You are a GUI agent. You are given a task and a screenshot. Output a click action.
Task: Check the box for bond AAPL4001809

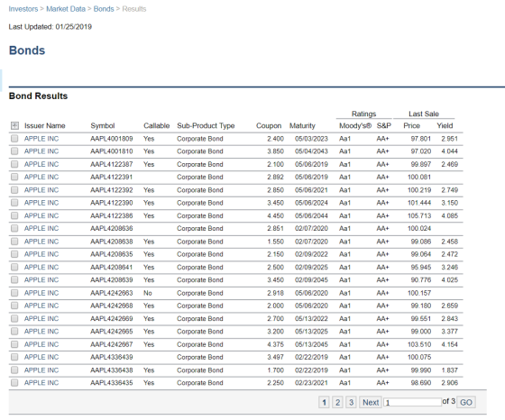point(14,139)
